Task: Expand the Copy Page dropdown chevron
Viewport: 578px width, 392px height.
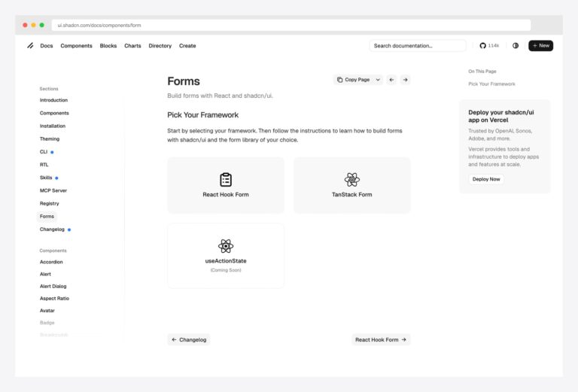Action: click(378, 80)
